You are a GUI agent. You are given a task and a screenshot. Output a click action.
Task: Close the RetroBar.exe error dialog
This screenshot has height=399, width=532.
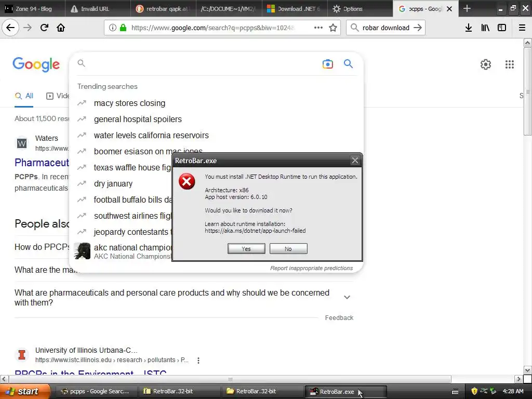click(355, 161)
